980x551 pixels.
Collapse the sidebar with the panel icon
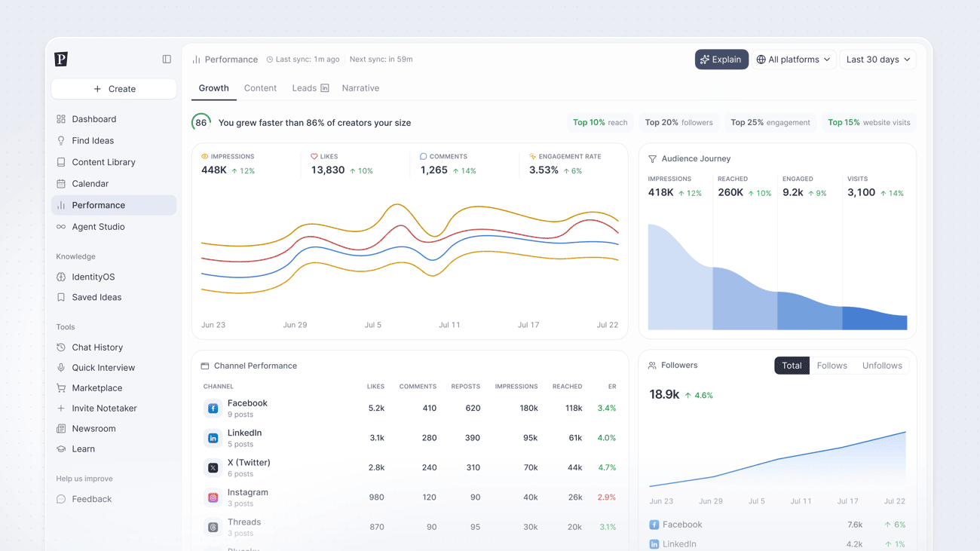[167, 59]
